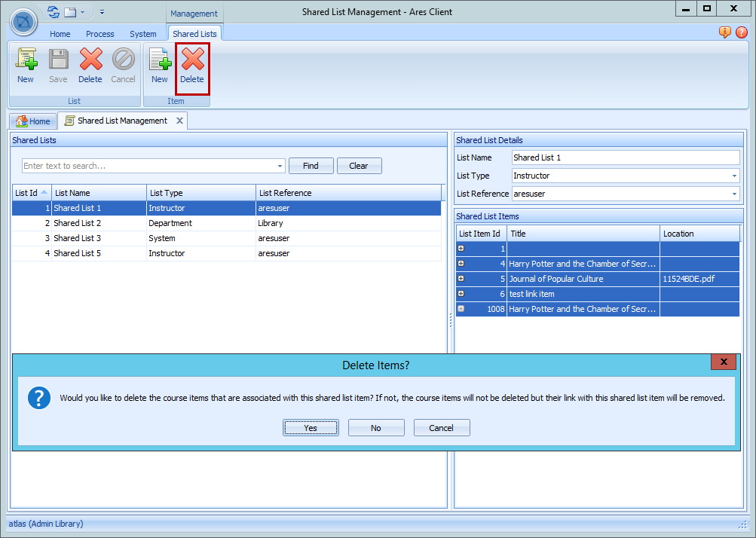
Task: Switch to the Process ribbon tab
Action: click(99, 33)
